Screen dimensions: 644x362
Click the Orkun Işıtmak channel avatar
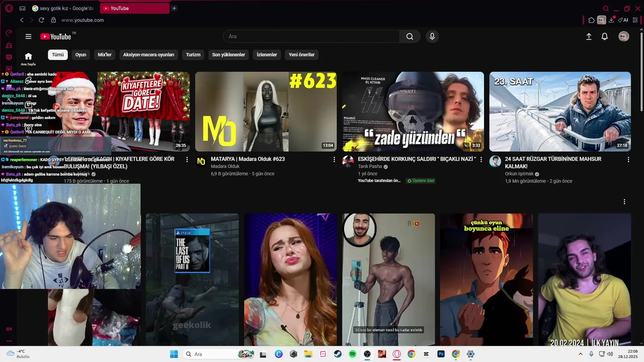point(495,161)
